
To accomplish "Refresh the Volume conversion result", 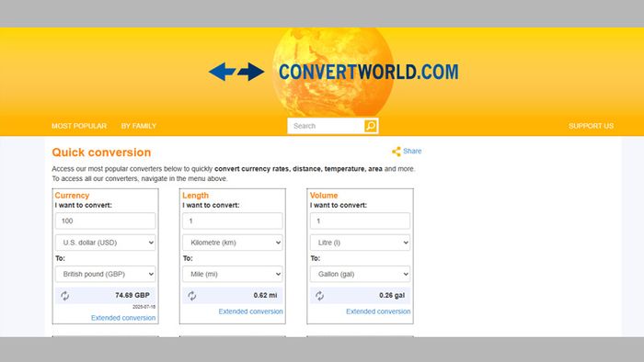I will coord(319,296).
